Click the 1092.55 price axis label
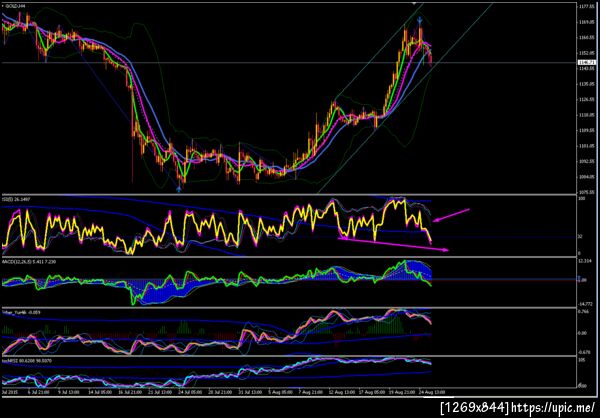 point(587,161)
